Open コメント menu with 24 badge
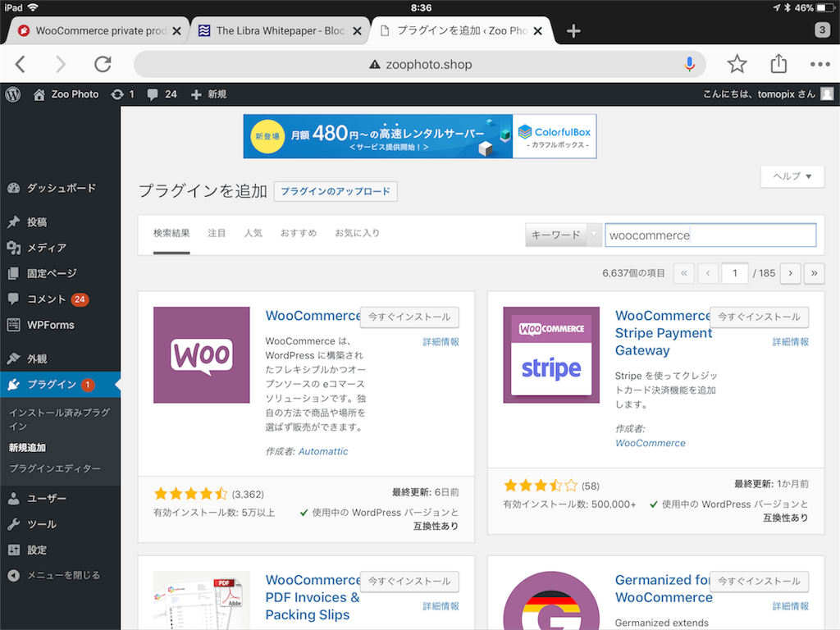The width and height of the screenshot is (840, 630). (60, 299)
